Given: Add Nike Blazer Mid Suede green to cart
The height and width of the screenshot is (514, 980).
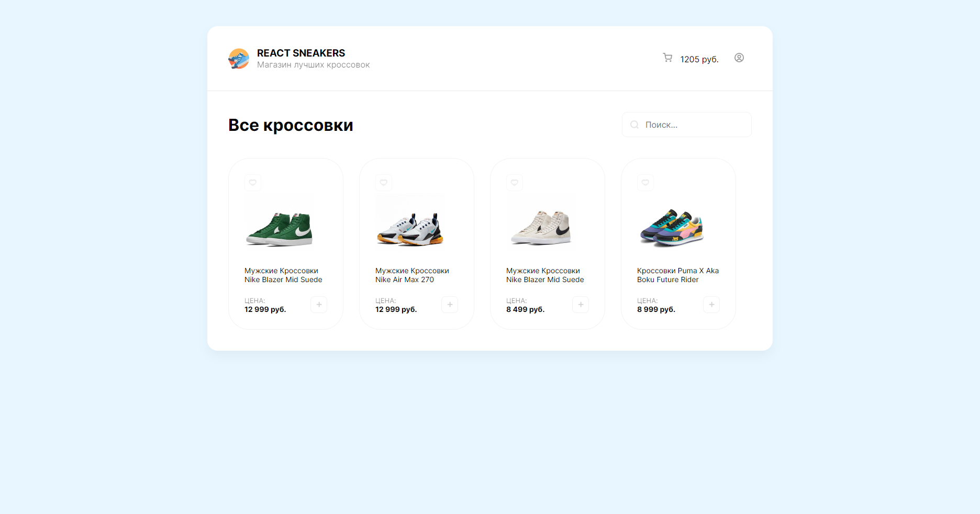Looking at the screenshot, I should pyautogui.click(x=318, y=305).
